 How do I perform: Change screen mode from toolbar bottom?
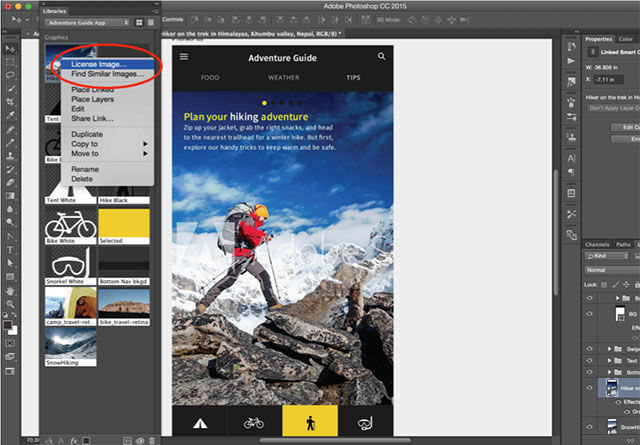(x=10, y=371)
